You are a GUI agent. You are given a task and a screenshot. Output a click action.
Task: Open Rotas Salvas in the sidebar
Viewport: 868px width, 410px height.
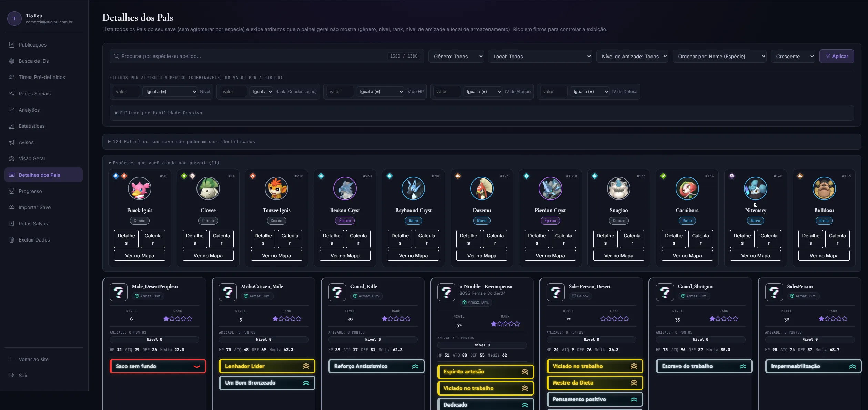(x=43, y=224)
